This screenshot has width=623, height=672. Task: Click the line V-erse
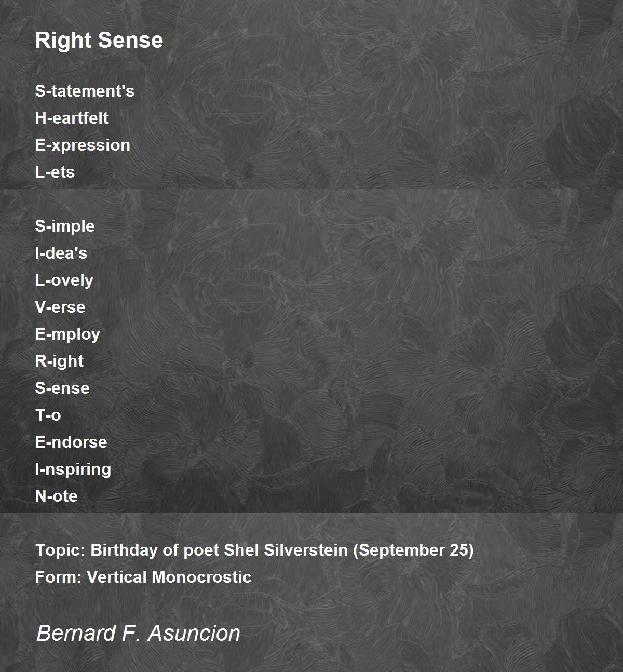click(60, 307)
